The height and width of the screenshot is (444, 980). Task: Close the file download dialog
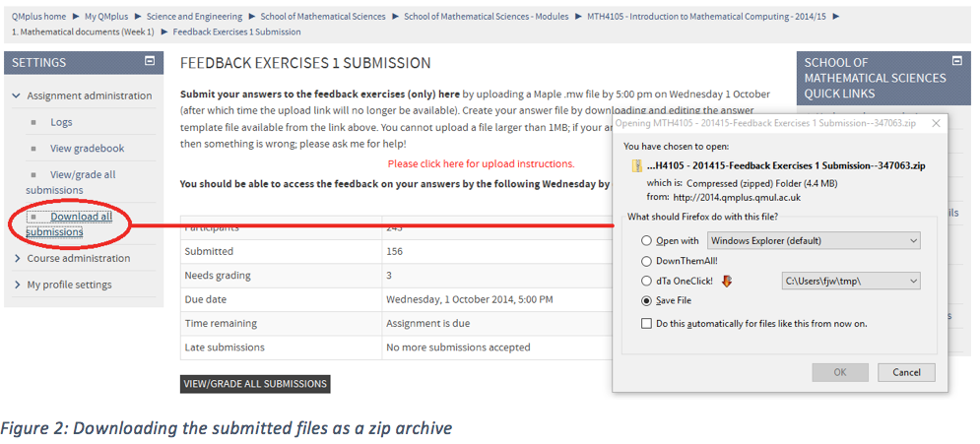click(x=935, y=123)
